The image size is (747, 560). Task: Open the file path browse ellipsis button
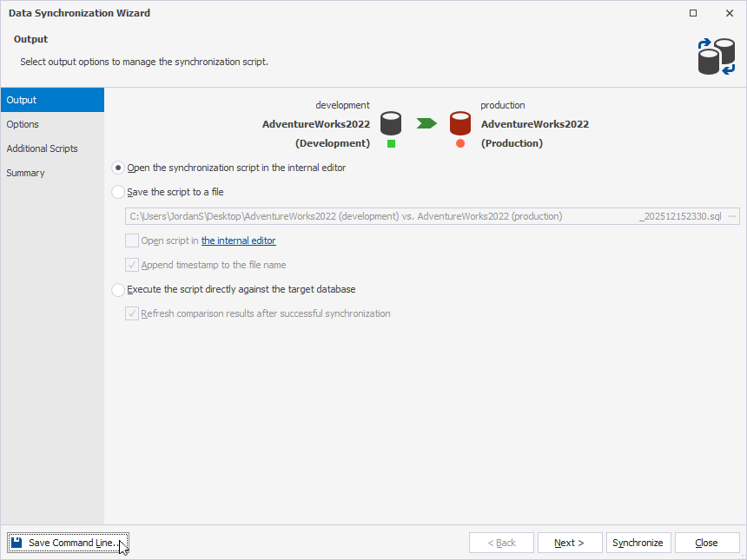click(x=732, y=216)
